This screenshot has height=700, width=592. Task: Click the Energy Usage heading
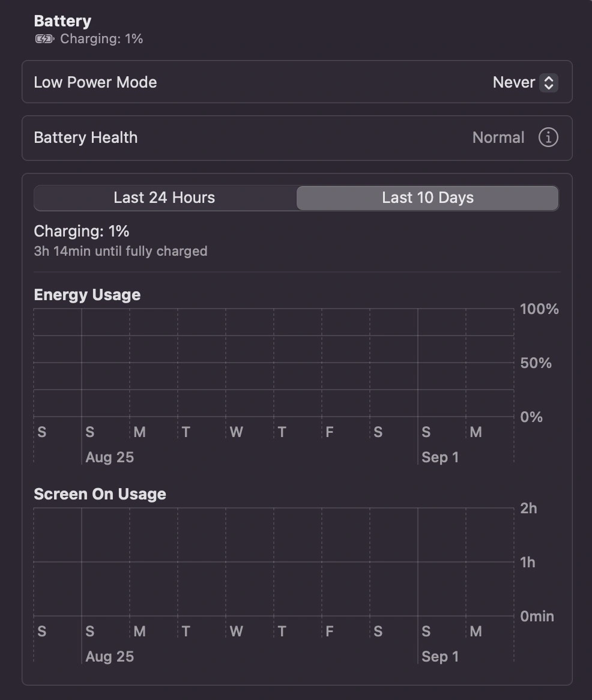pos(87,295)
